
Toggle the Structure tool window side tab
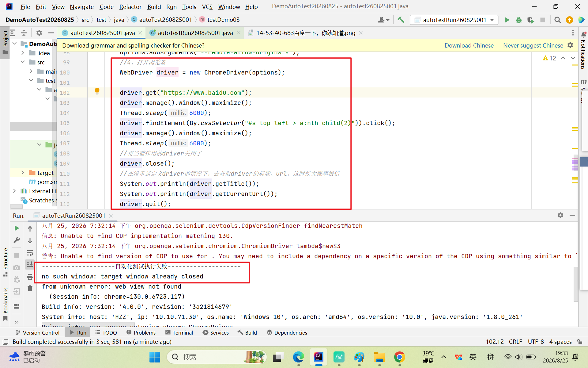[x=5, y=262]
